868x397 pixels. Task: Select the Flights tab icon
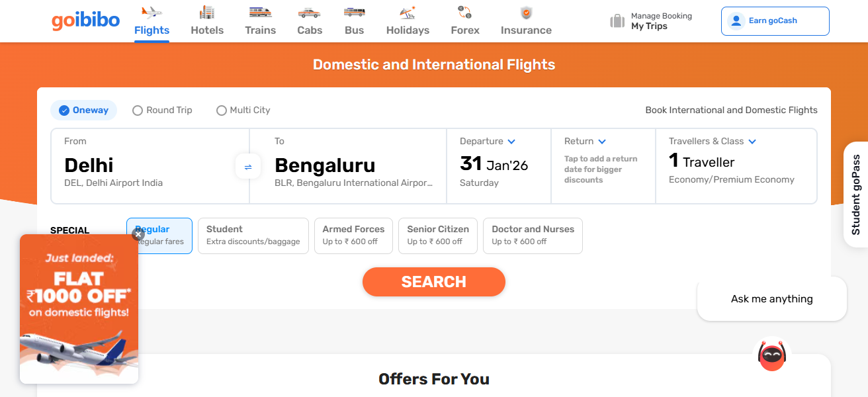pyautogui.click(x=151, y=12)
